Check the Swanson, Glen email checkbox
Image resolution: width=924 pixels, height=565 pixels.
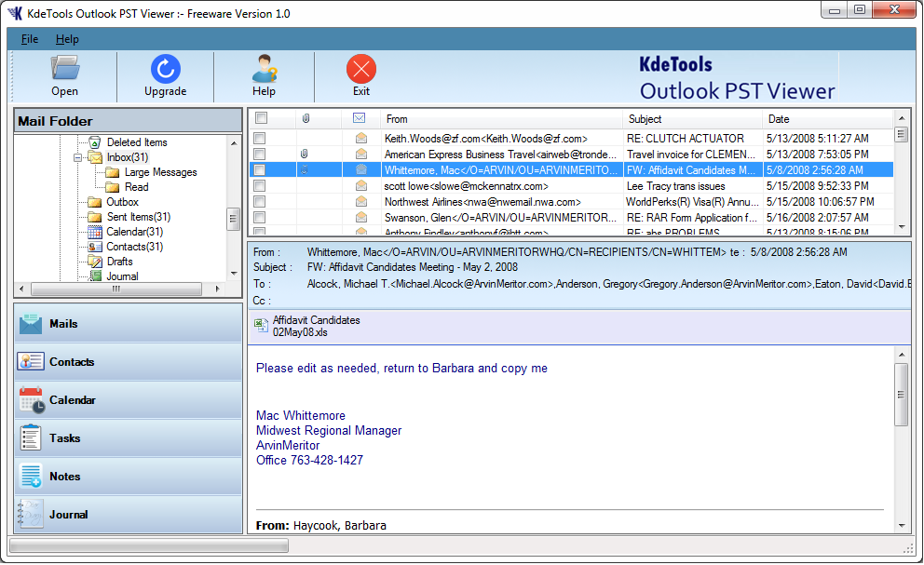click(x=259, y=218)
